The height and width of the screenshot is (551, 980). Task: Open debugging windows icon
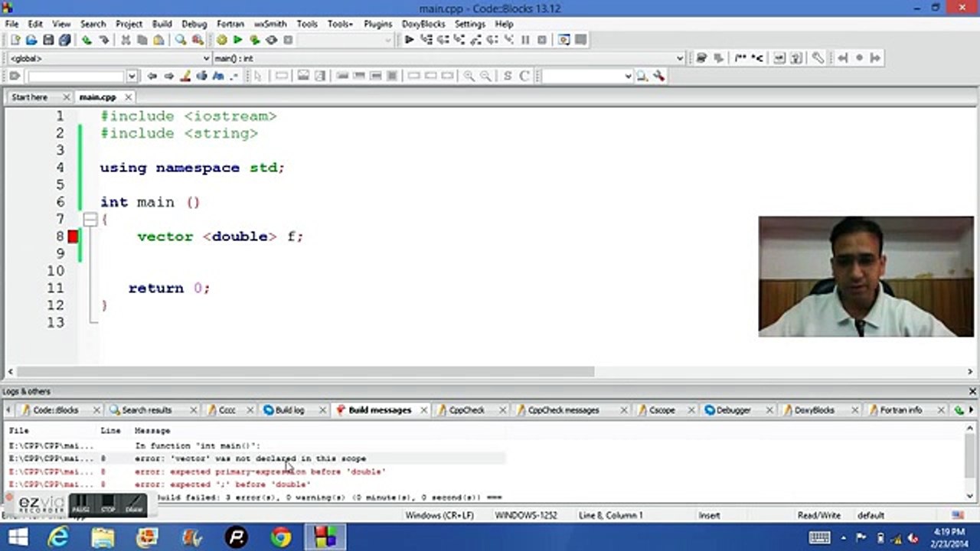coord(564,40)
